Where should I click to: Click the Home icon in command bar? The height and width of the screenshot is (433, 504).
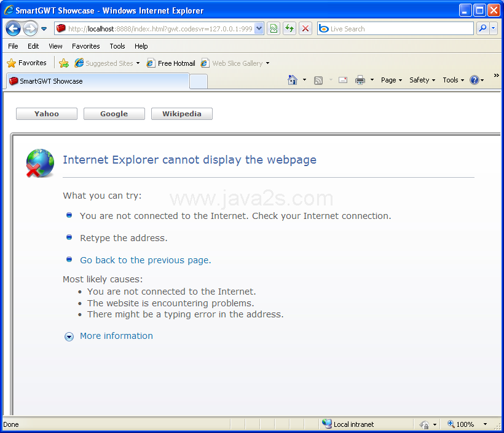point(292,80)
